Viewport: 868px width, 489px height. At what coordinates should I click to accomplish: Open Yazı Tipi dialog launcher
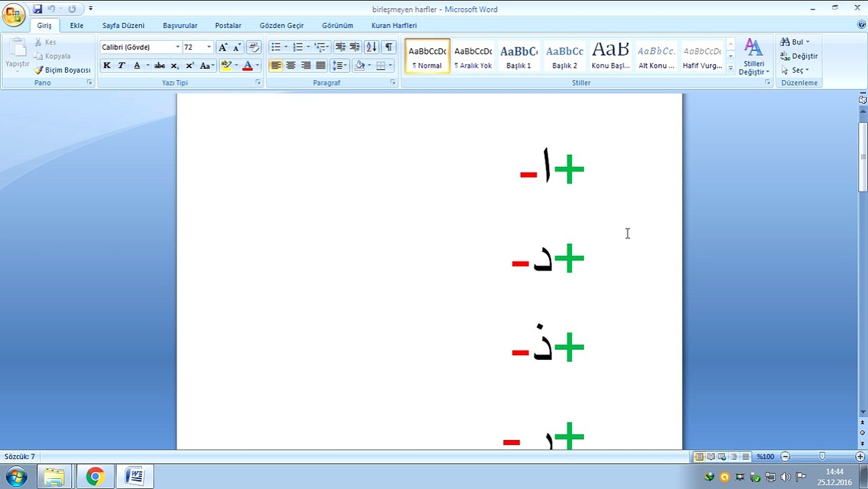click(x=257, y=82)
